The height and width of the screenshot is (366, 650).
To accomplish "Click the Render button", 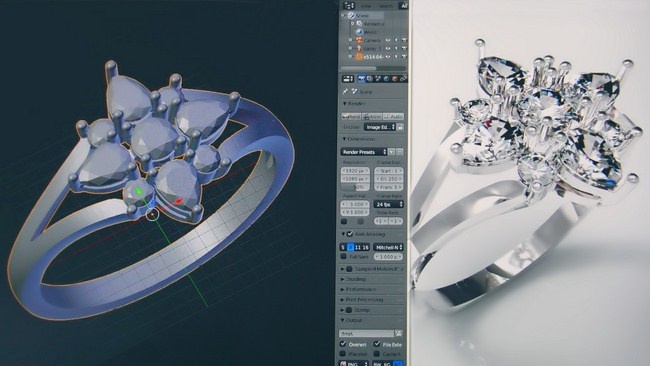I will click(351, 117).
